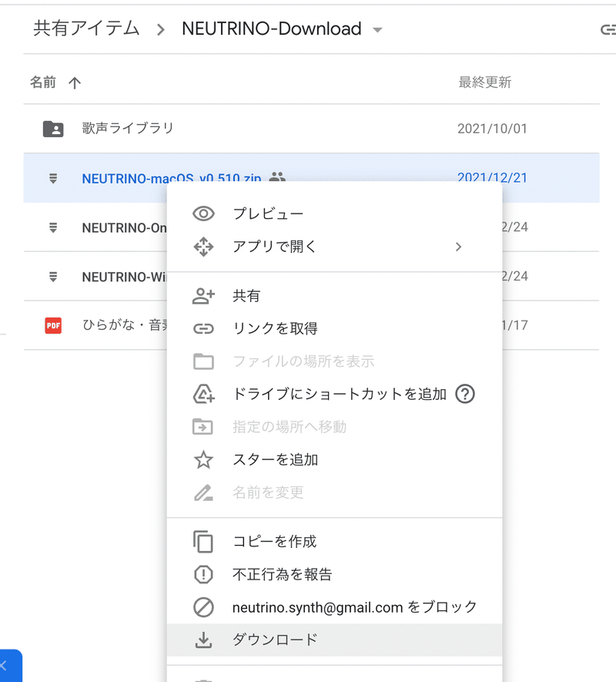Viewport: 616px width, 682px height.
Task: Click the Open with app icon
Action: [x=203, y=247]
